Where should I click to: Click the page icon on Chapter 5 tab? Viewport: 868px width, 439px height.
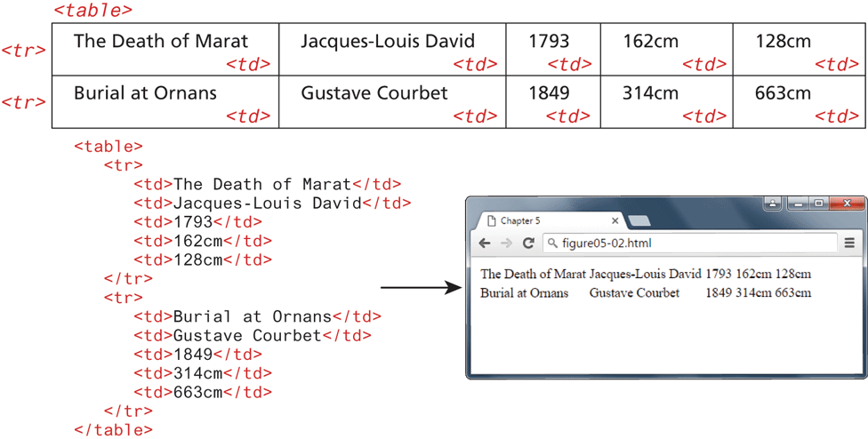pyautogui.click(x=490, y=221)
